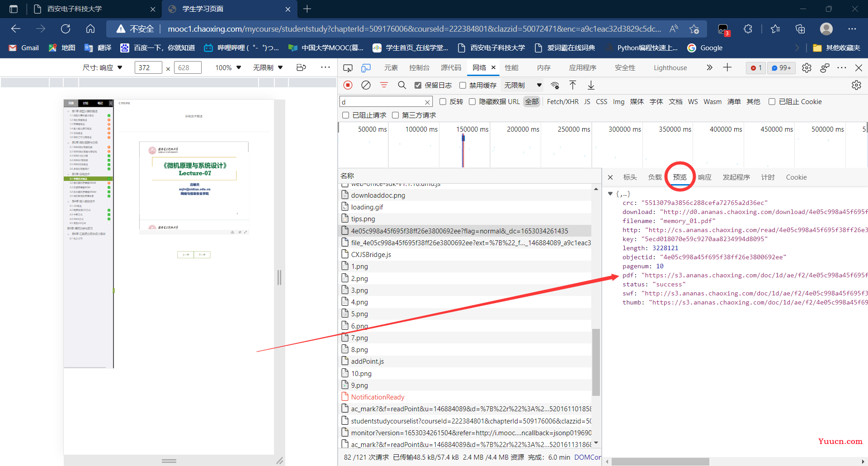
Task: Click the Lecture-07 slide thumbnail
Action: [194, 181]
